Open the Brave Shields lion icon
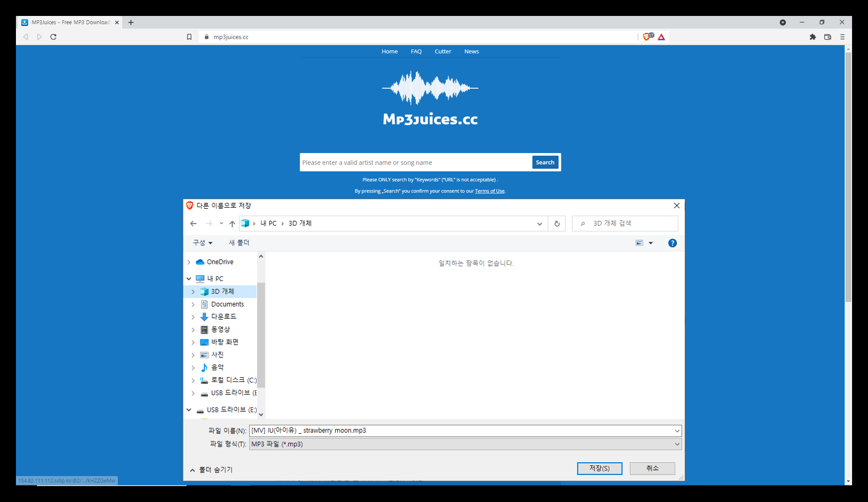Viewport: 868px width, 502px height. coord(648,37)
